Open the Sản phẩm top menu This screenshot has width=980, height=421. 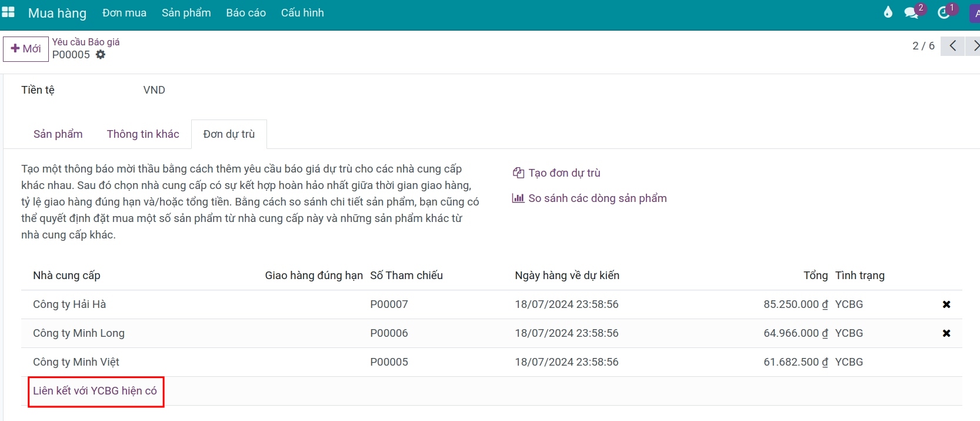186,13
